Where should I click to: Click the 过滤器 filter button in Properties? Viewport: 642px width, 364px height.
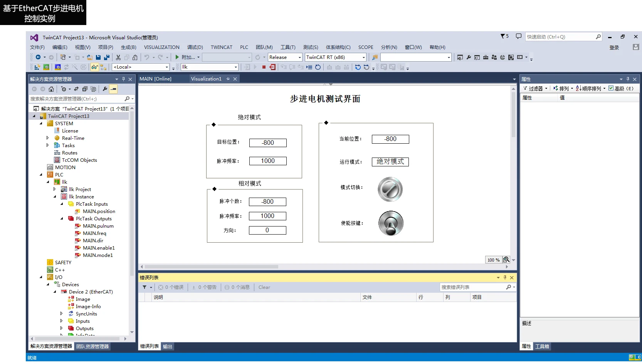(535, 89)
